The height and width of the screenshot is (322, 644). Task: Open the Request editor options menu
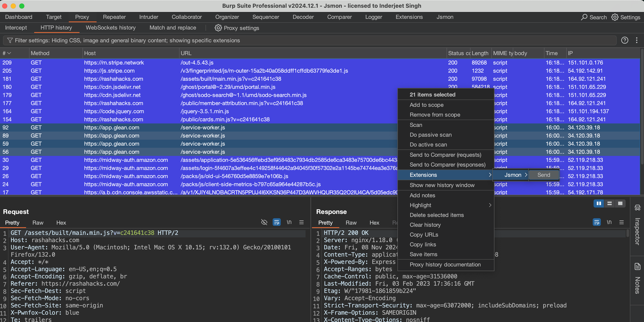point(301,222)
